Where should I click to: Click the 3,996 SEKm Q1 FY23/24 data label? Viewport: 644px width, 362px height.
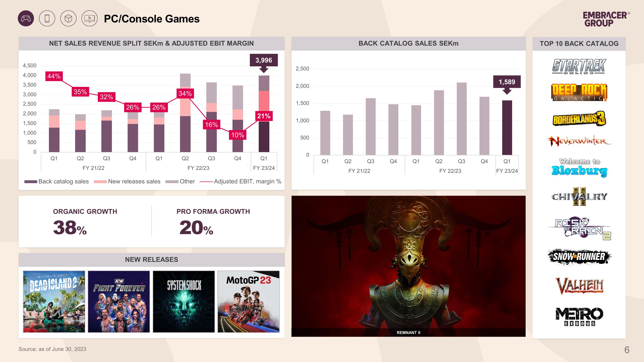264,60
